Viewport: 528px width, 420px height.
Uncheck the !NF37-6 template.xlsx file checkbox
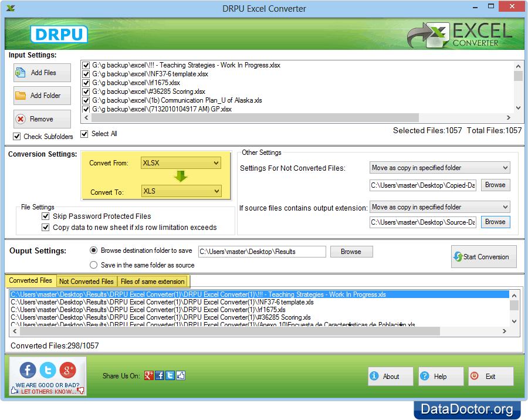86,74
